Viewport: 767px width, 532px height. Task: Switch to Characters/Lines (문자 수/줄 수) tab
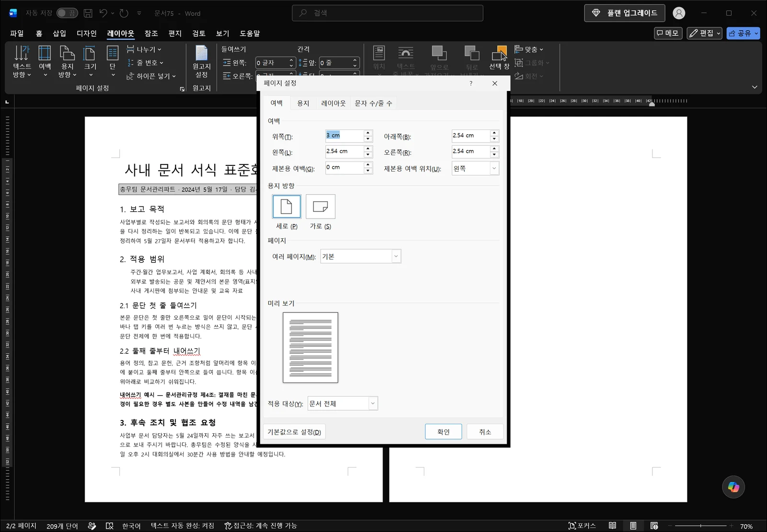click(x=373, y=103)
